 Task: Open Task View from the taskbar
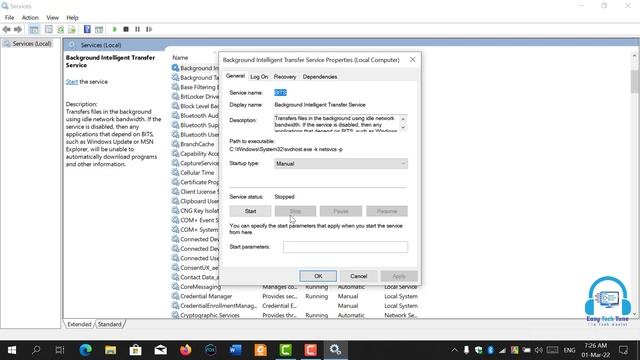point(60,350)
